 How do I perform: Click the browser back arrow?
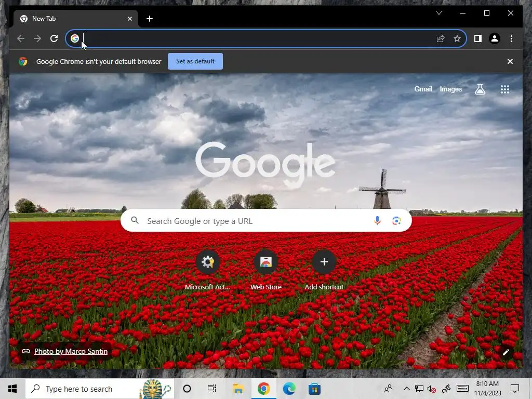(21, 38)
